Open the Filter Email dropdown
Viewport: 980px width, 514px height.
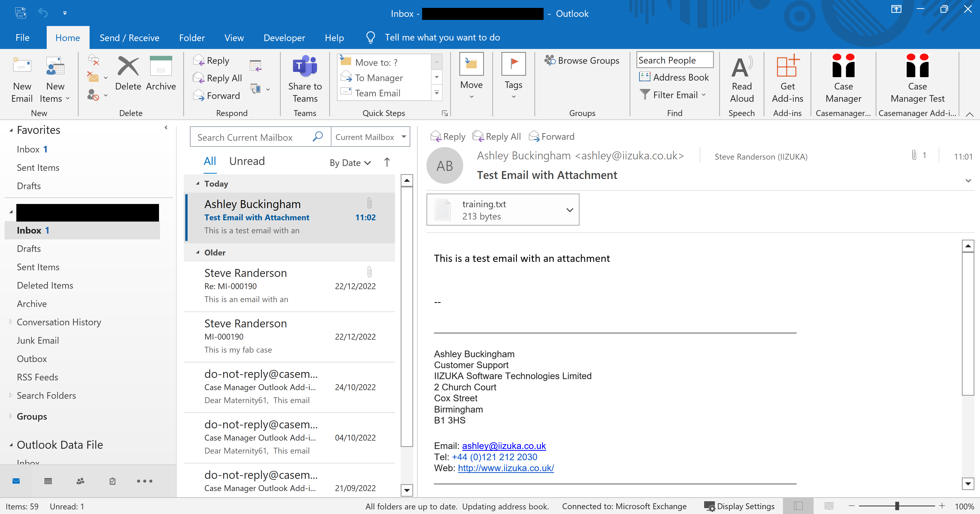tap(673, 95)
